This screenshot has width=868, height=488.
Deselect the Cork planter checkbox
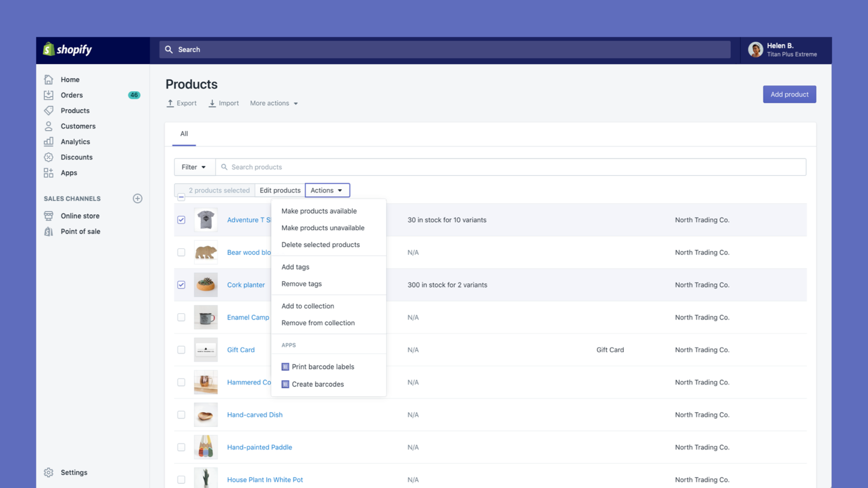pos(181,285)
